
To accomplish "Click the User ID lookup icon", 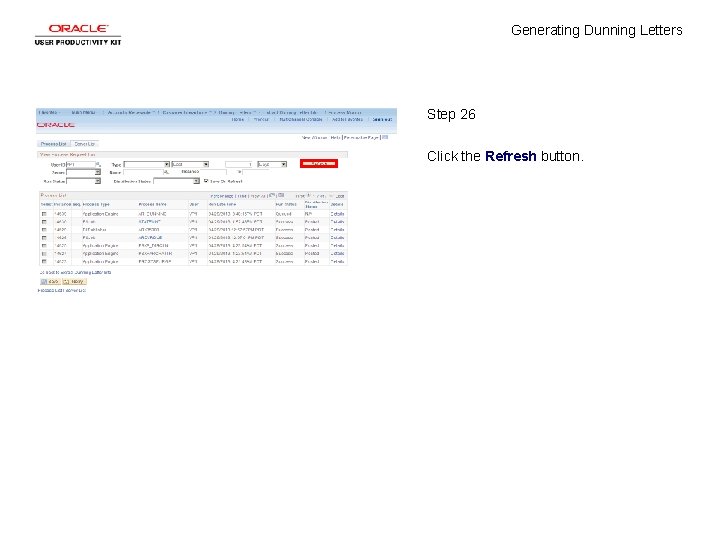I will (x=98, y=164).
